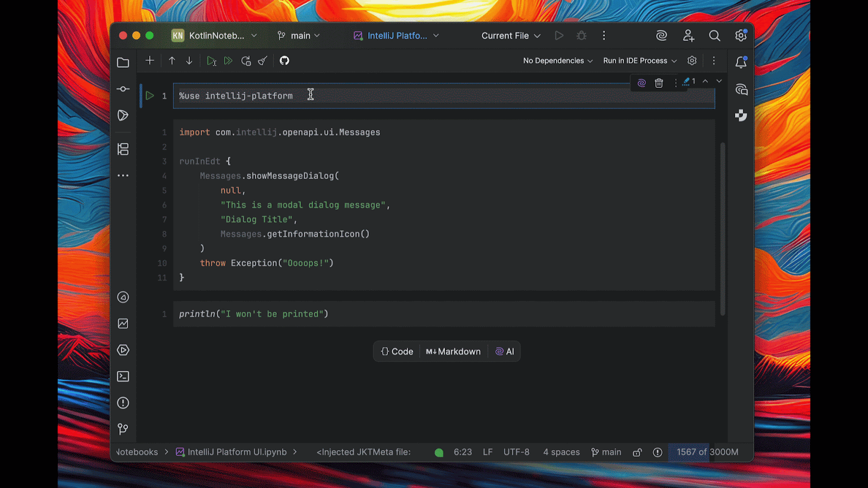Run the first cell with %use intellij-platform

(x=150, y=96)
